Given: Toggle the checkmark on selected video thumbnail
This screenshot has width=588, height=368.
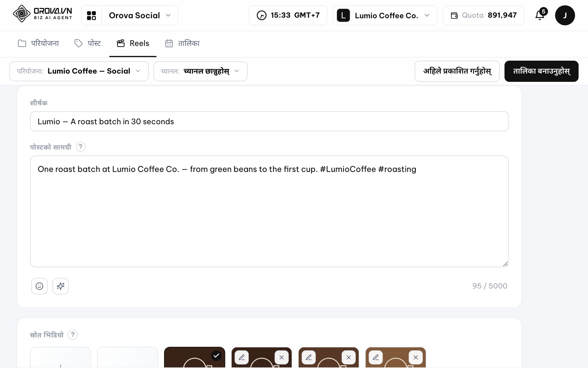Looking at the screenshot, I should pyautogui.click(x=216, y=356).
